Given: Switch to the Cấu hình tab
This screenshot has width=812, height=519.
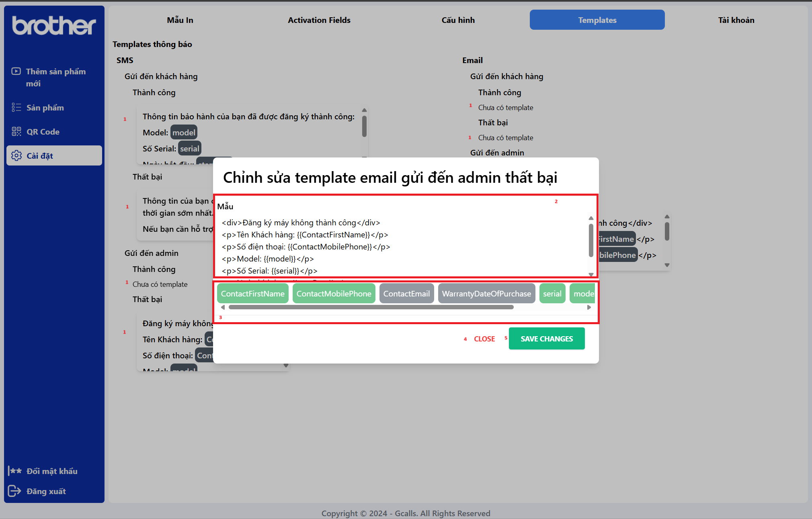Looking at the screenshot, I should click(458, 20).
